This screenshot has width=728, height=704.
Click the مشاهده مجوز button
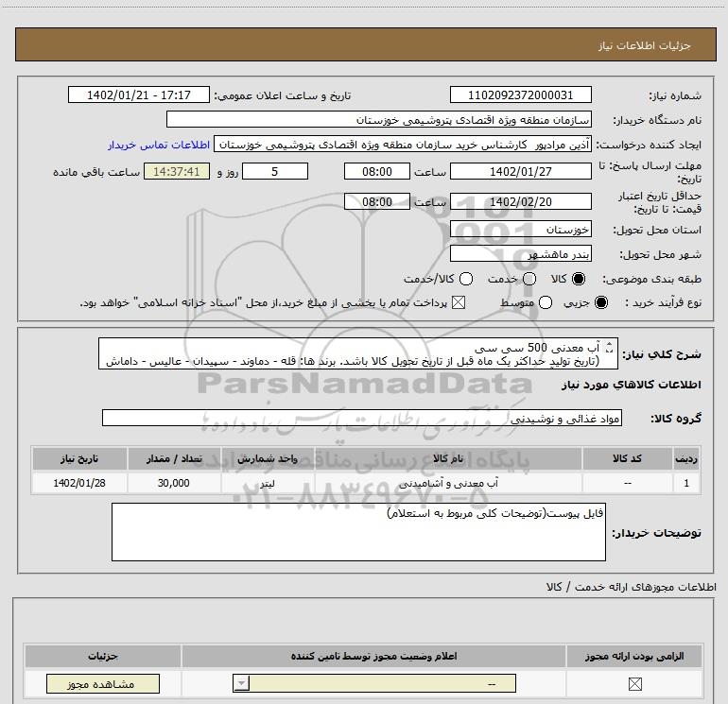(103, 684)
